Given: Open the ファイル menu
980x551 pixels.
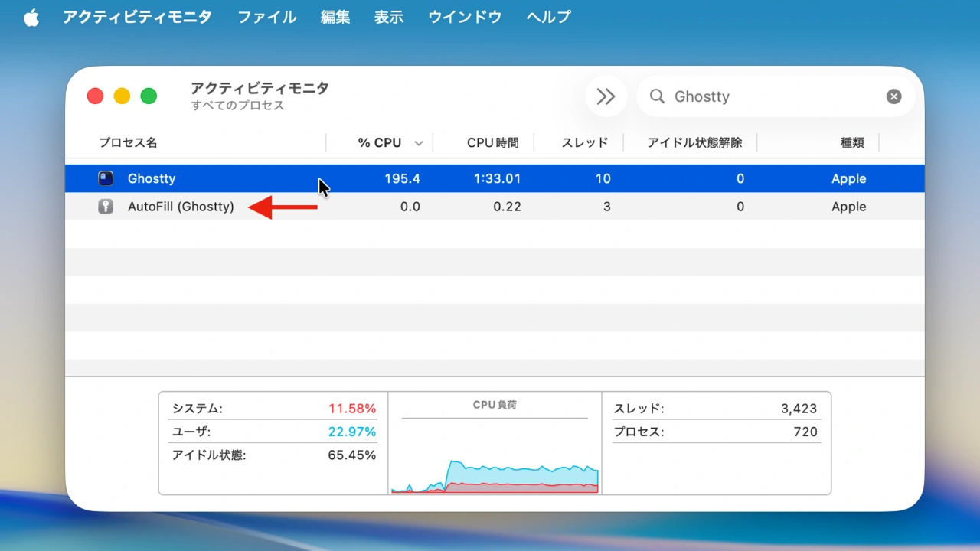Looking at the screenshot, I should click(x=266, y=17).
